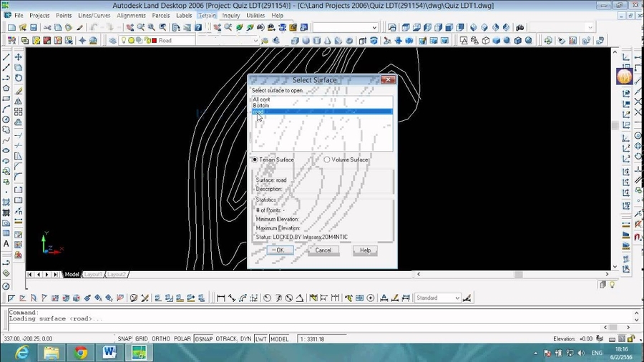
Task: Open the view dropdown in top toolbar
Action: pyautogui.click(x=374, y=28)
